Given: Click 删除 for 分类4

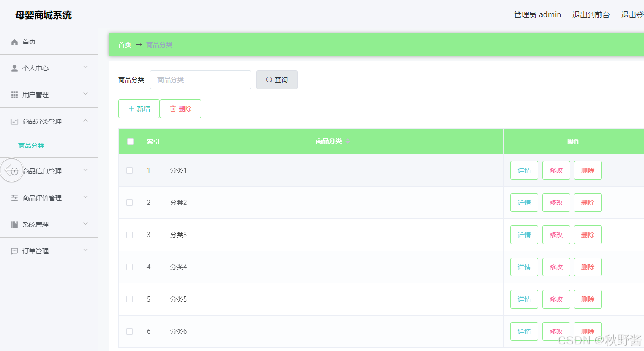Looking at the screenshot, I should (588, 267).
